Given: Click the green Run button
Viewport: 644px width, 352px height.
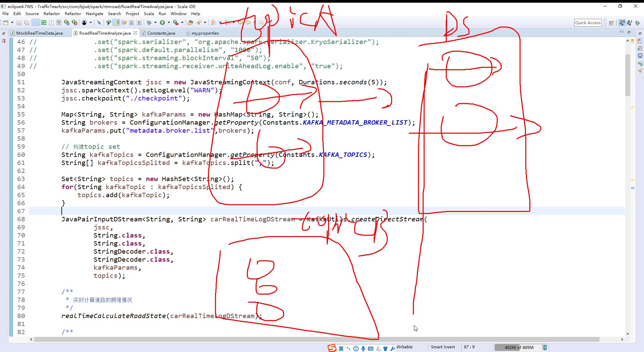Looking at the screenshot, I should [162, 23].
